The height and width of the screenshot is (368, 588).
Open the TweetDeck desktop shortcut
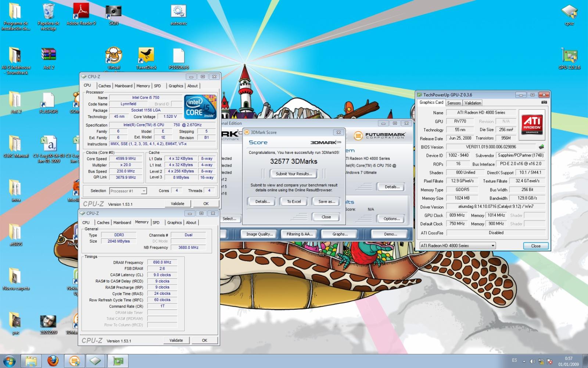pyautogui.click(x=146, y=58)
